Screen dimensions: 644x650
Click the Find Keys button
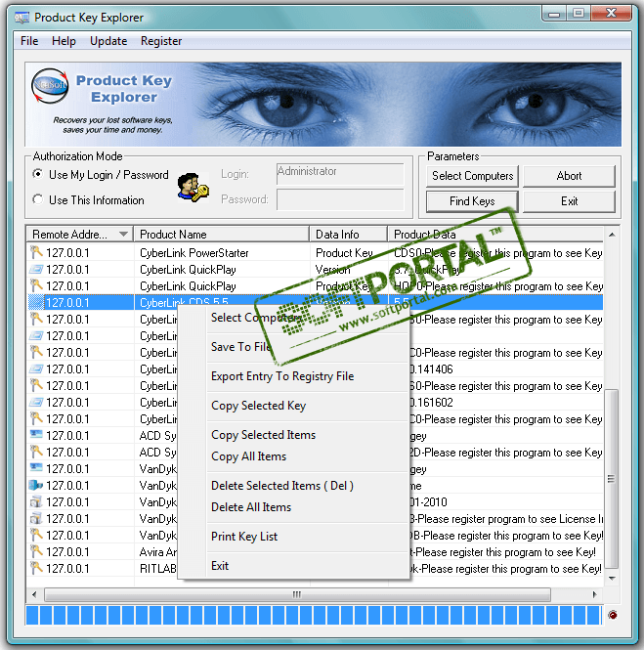coord(472,201)
